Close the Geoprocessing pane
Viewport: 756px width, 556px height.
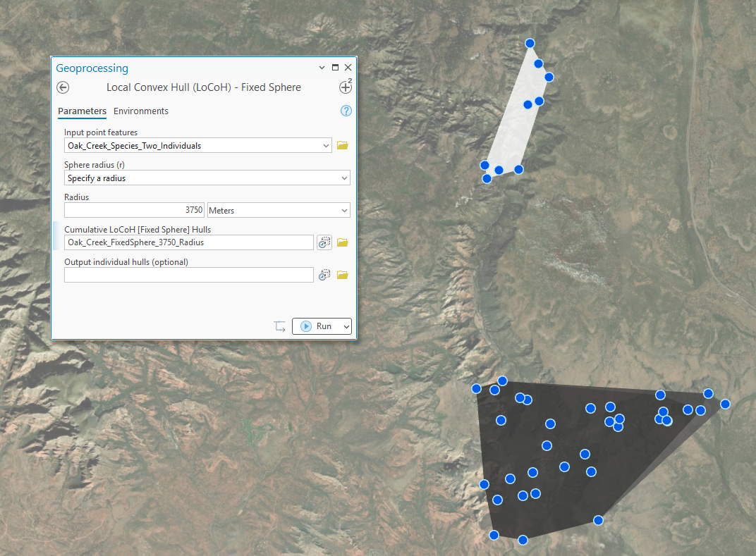(x=348, y=68)
